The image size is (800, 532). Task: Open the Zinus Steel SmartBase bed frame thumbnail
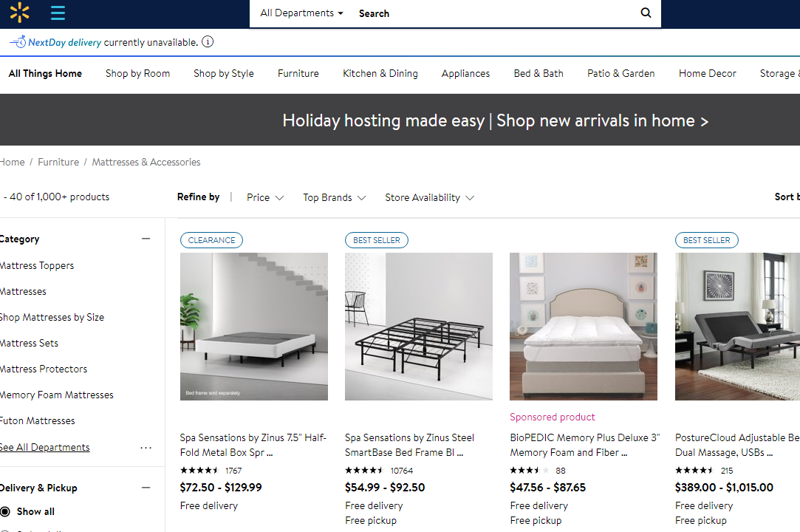pyautogui.click(x=418, y=327)
